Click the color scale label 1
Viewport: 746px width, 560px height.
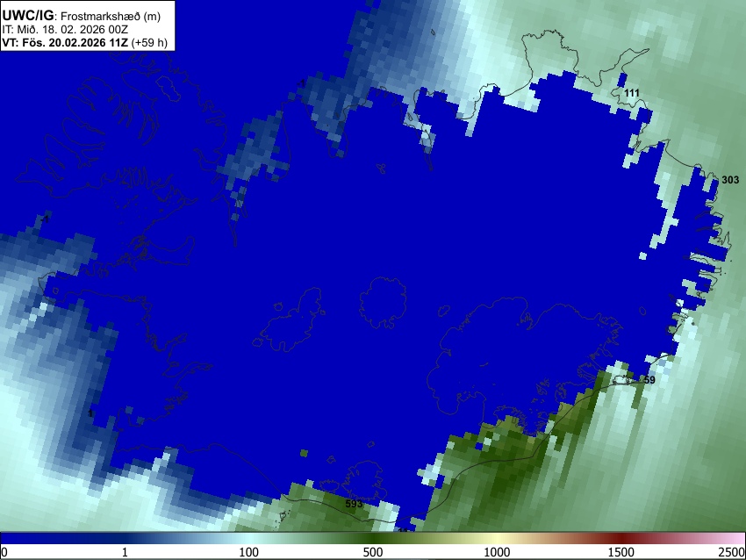[125, 552]
